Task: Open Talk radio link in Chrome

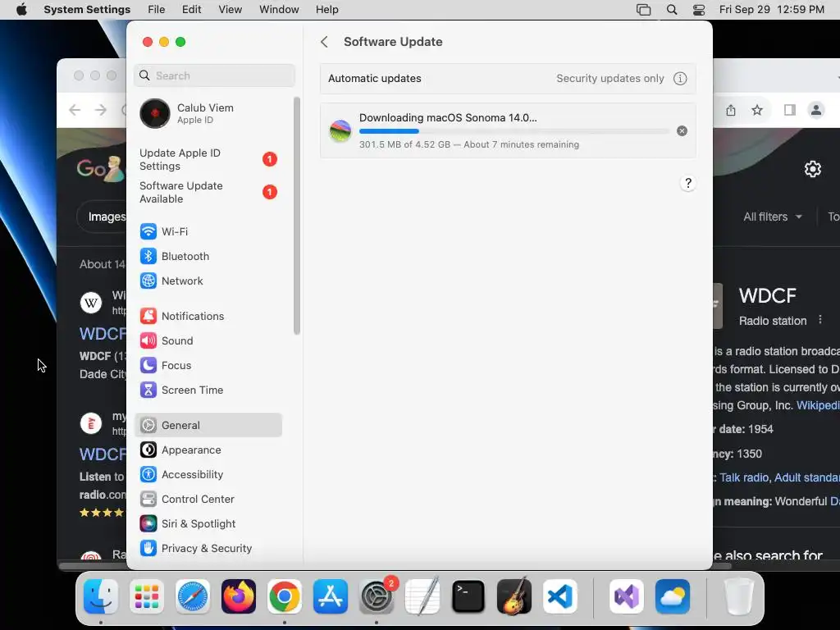Action: [744, 478]
